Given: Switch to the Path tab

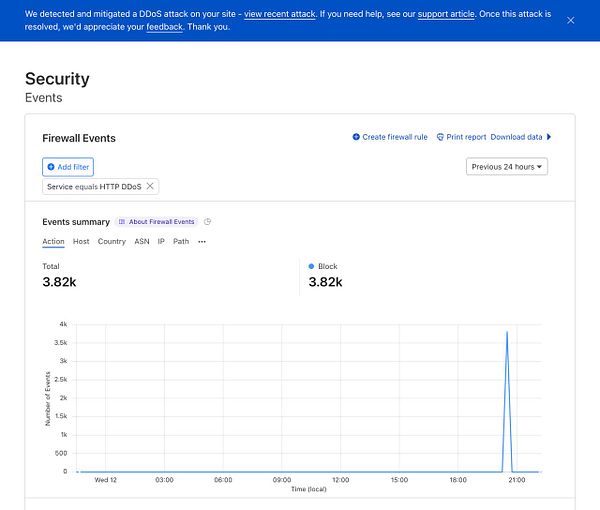Looking at the screenshot, I should coord(181,241).
